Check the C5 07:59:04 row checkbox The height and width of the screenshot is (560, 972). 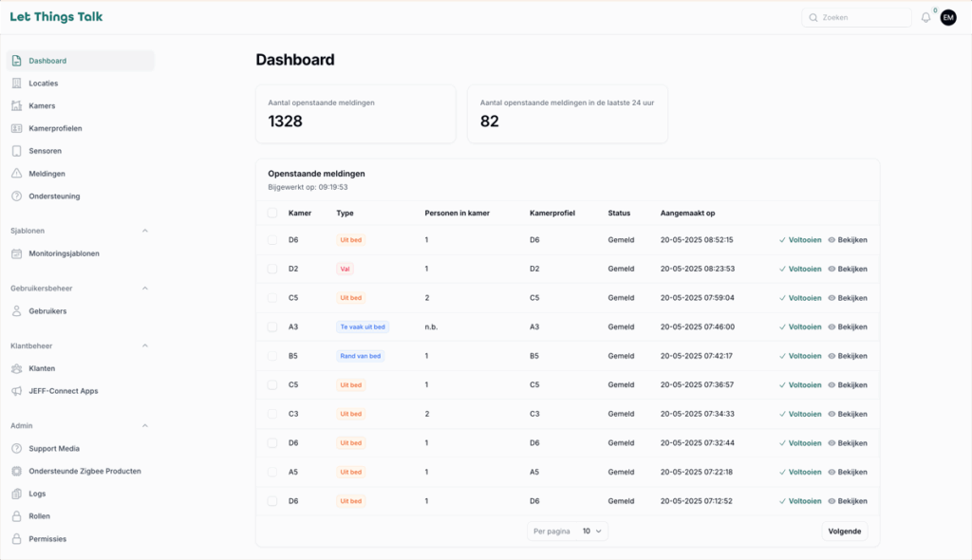pos(272,298)
